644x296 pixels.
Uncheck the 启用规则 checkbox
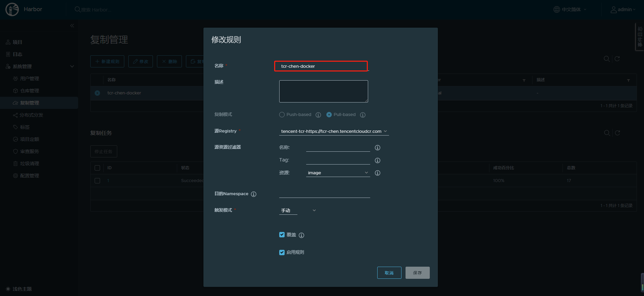coord(282,252)
